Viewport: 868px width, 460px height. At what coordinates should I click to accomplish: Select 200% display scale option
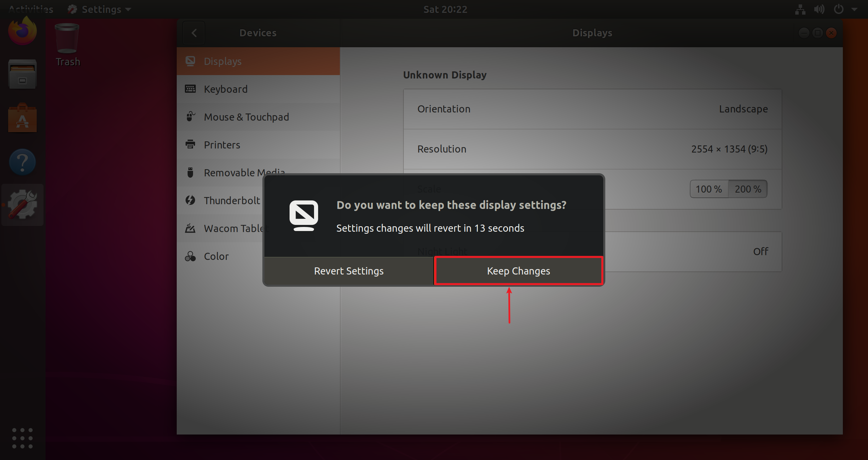click(x=747, y=189)
